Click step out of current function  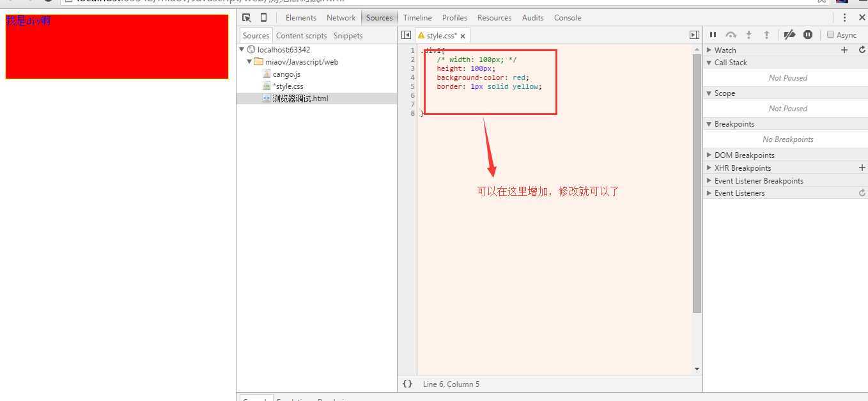click(x=766, y=35)
